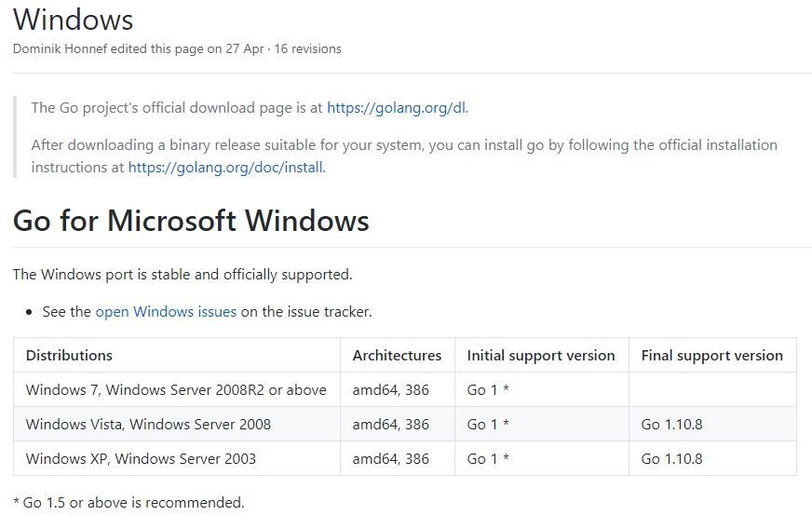This screenshot has height=529, width=812.
Task: Select the Windows Vista, Windows Server 2008 cell
Action: pyautogui.click(x=148, y=425)
